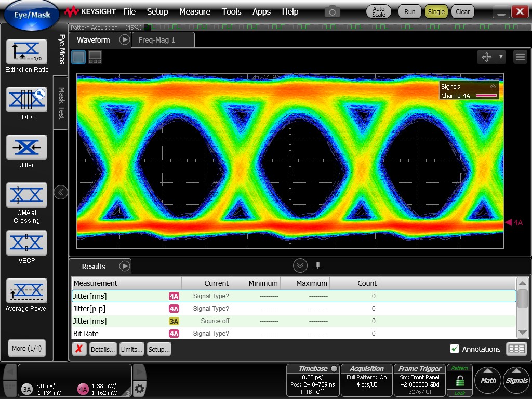Image resolution: width=532 pixels, height=399 pixels.
Task: Choose the OMA at Crossing measurement
Action: [x=26, y=195]
